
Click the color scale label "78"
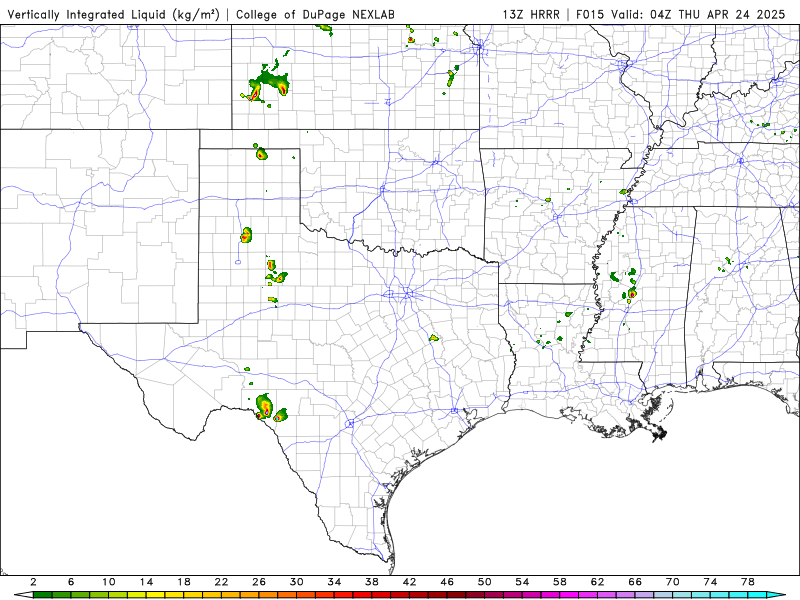pos(748,582)
